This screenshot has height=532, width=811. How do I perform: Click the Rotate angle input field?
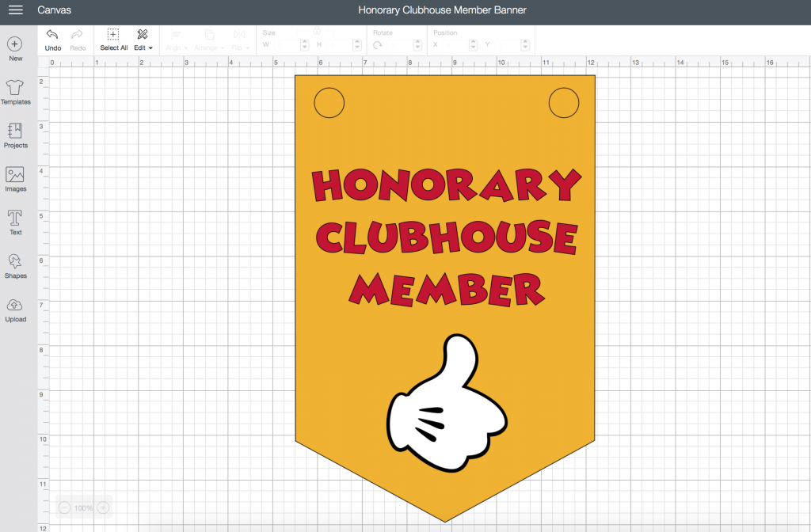pyautogui.click(x=401, y=45)
